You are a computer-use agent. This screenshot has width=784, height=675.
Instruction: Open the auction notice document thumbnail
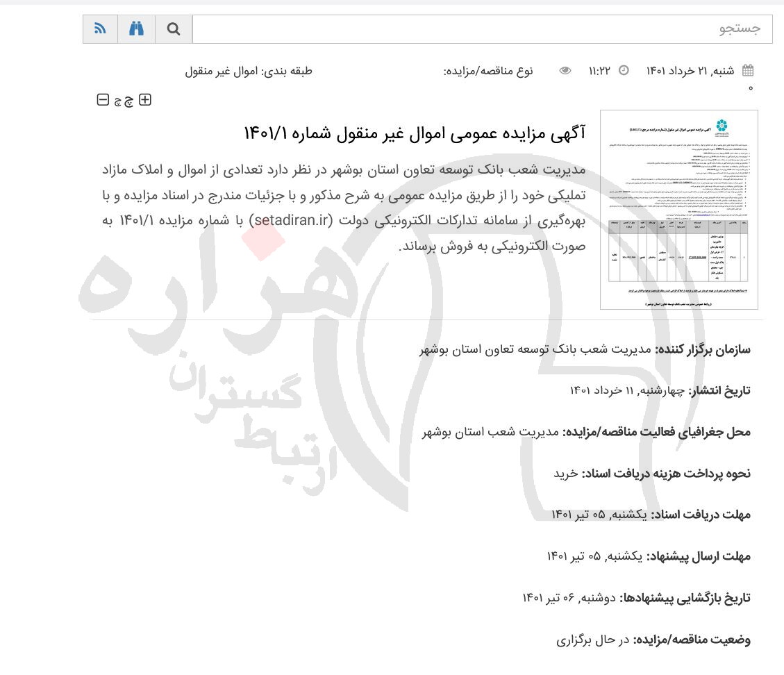(678, 210)
